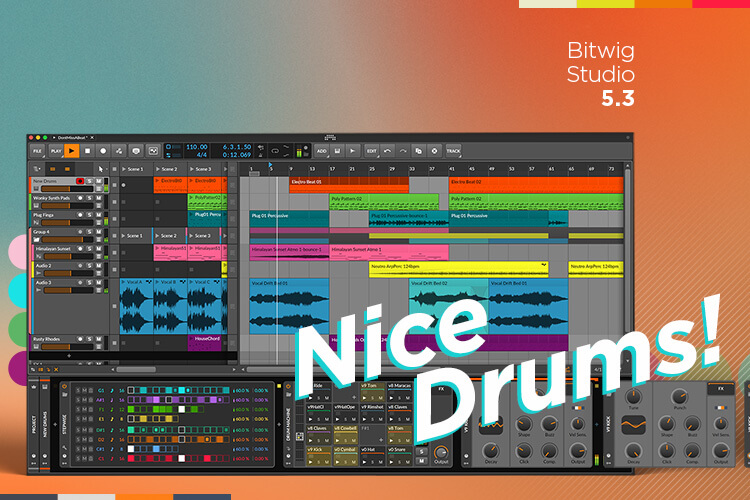The width and height of the screenshot is (750, 500).
Task: Click the Undo arrow icon
Action: point(388,151)
